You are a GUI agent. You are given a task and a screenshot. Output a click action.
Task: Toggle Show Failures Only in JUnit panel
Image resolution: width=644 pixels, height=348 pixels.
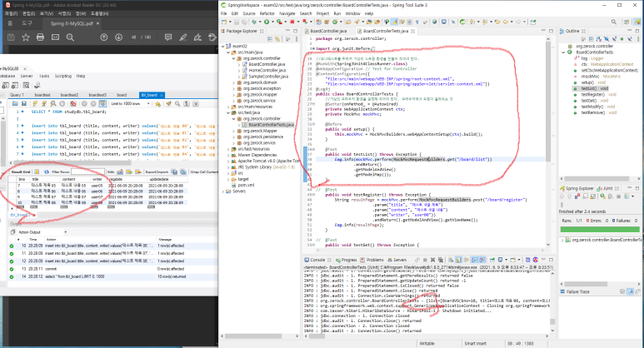[x=577, y=196]
